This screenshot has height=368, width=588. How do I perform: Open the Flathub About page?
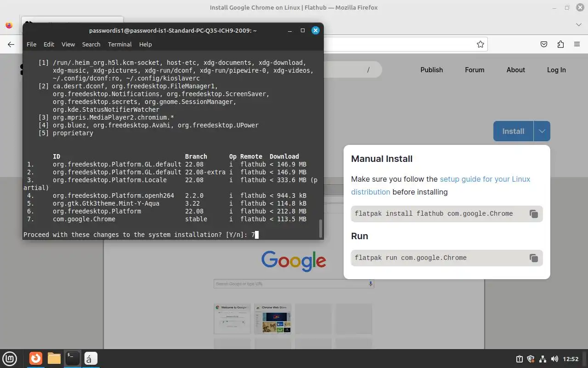(x=515, y=70)
